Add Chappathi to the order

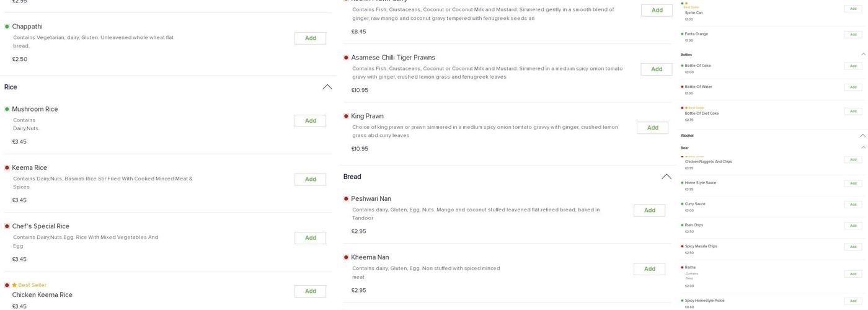310,38
